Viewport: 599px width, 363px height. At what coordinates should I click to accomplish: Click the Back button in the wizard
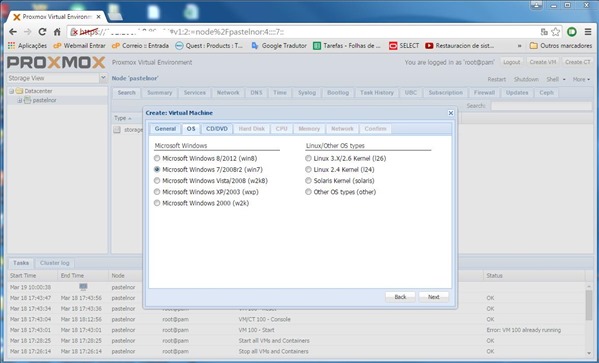(400, 297)
